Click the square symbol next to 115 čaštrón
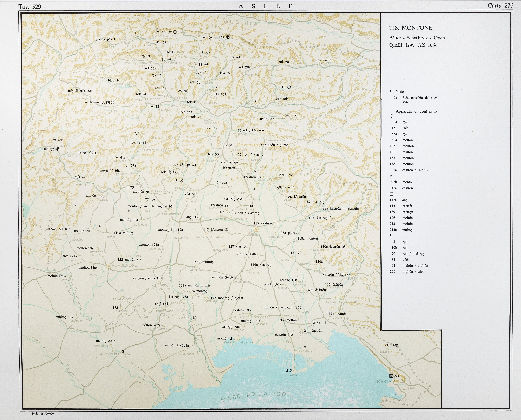This screenshot has height=420, width=521. tap(276, 223)
